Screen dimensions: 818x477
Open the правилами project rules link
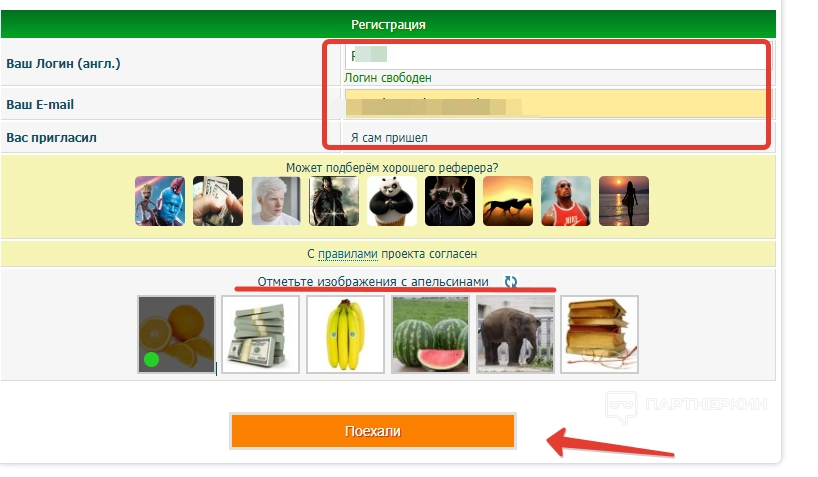click(x=347, y=254)
